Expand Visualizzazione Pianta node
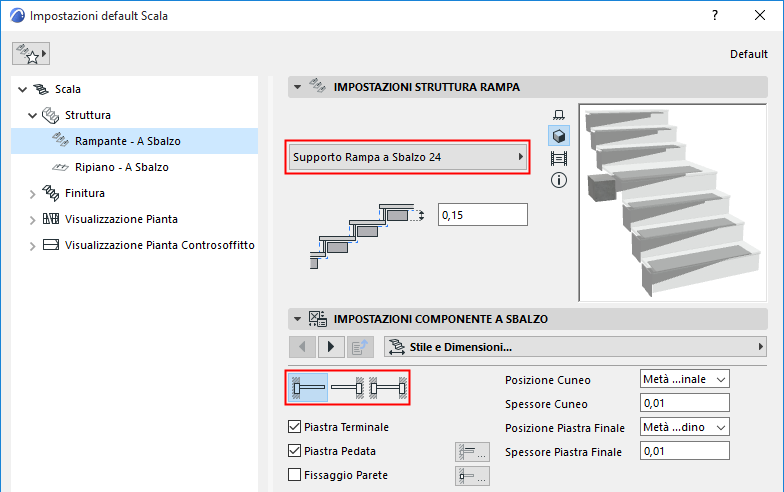The image size is (784, 492). [32, 220]
